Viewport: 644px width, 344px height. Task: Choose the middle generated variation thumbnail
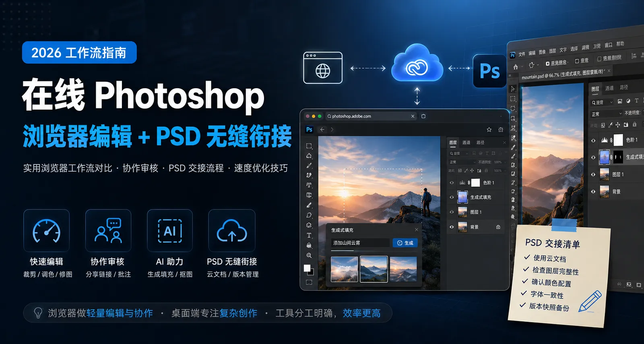(x=374, y=269)
